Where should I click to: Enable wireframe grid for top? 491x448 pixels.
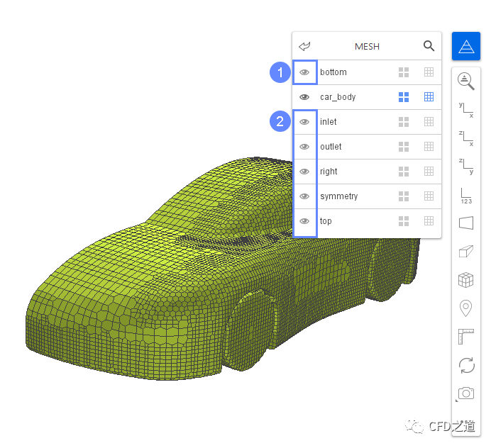tap(429, 221)
